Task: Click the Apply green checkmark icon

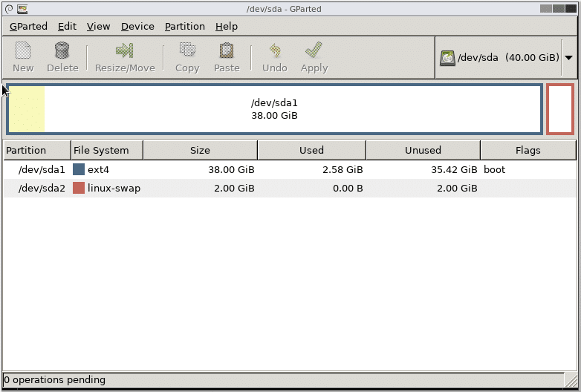Action: [314, 50]
